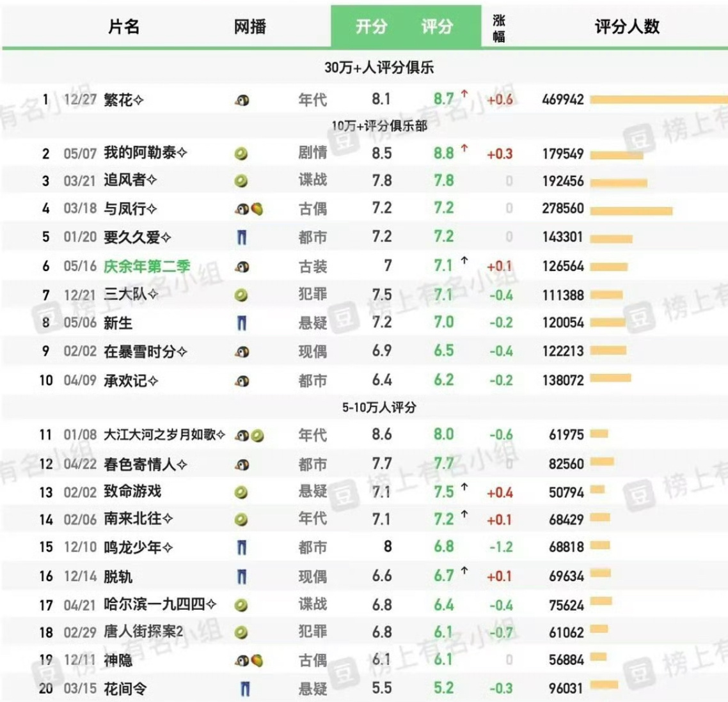The width and height of the screenshot is (728, 702).
Task: Click the 谍战 genre in 追风者 row
Action: coord(312,180)
